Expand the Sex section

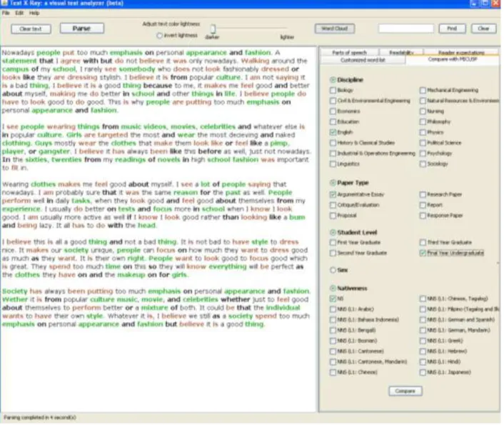pyautogui.click(x=333, y=270)
